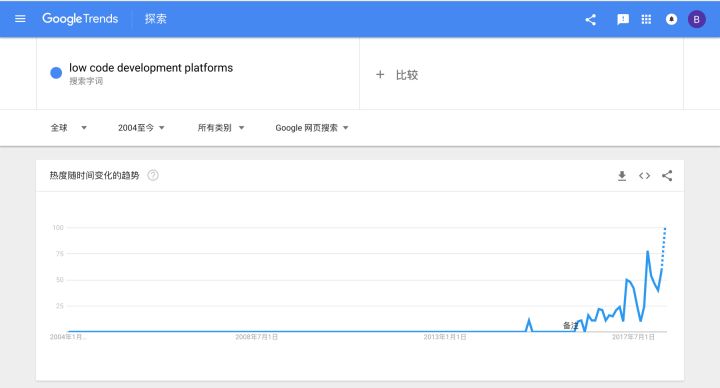Expand the Google 网页搜索 search type dropdown
The height and width of the screenshot is (388, 720).
pos(312,128)
